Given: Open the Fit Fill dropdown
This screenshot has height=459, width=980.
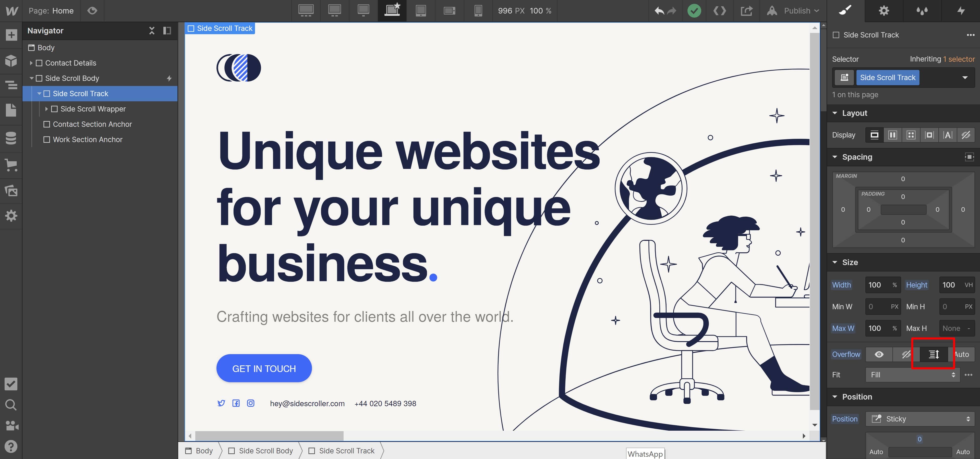Looking at the screenshot, I should [x=912, y=375].
